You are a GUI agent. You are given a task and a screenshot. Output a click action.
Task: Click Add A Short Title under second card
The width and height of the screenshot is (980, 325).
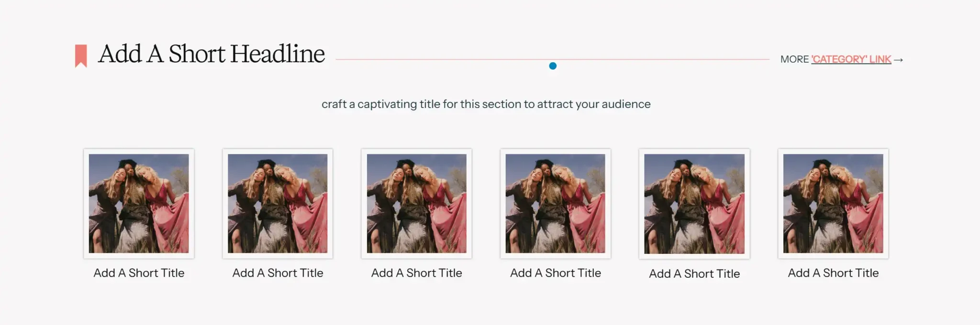click(278, 273)
